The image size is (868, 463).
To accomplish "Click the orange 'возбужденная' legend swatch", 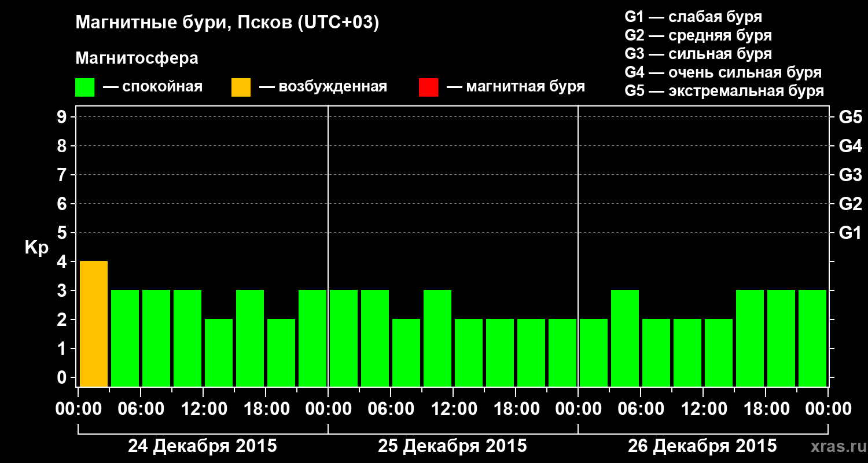I will (241, 87).
